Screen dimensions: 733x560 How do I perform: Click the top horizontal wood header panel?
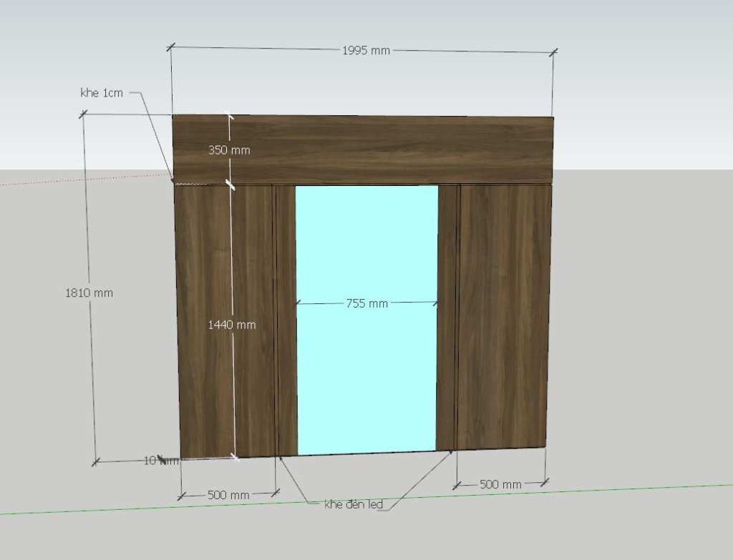(x=363, y=149)
